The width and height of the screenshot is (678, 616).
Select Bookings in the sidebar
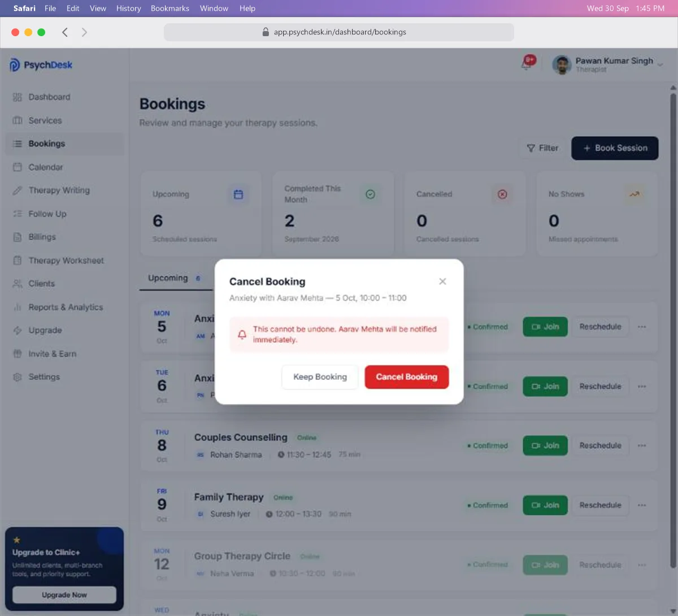point(65,144)
